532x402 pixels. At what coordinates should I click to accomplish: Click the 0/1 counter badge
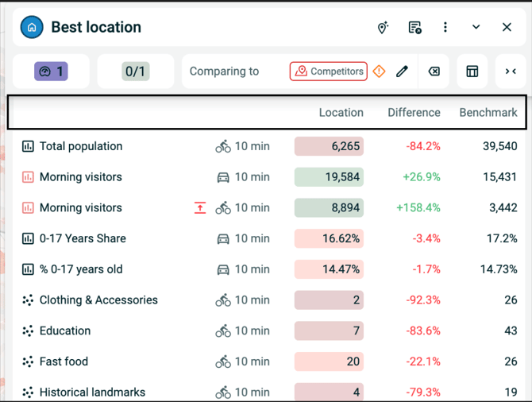tap(135, 72)
